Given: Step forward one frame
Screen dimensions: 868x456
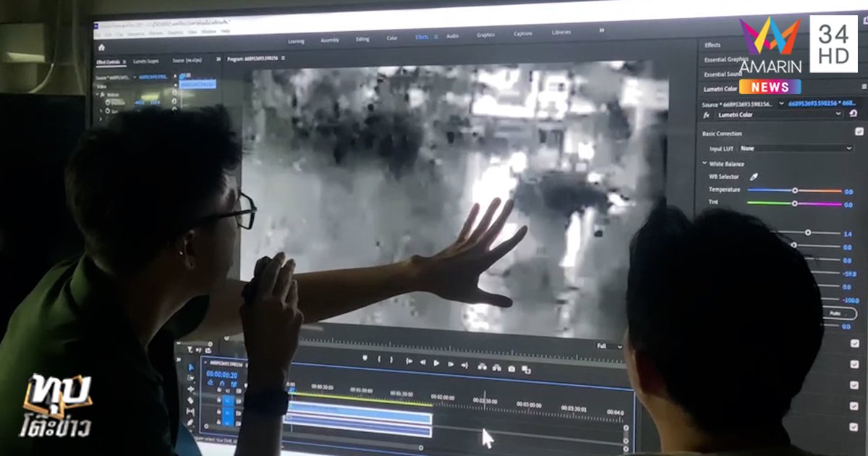Looking at the screenshot, I should [450, 363].
